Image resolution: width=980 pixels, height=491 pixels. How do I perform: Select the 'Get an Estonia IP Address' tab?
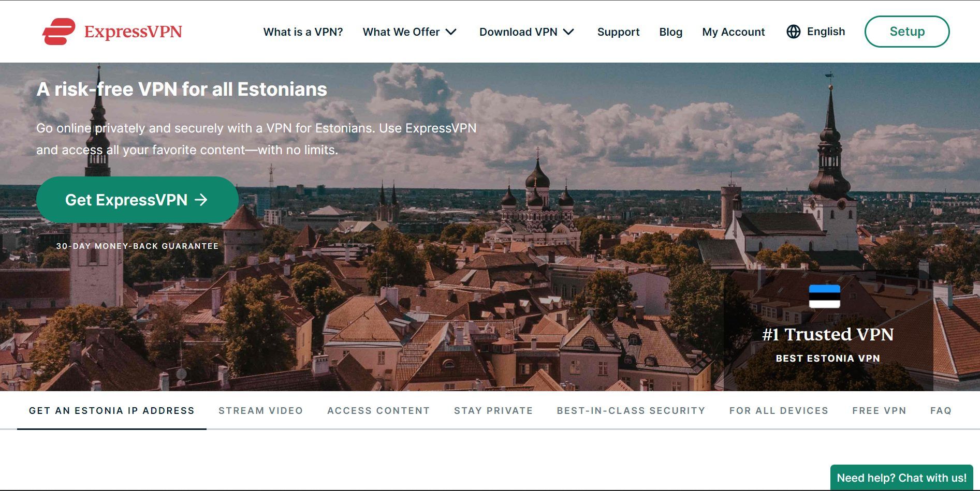(112, 411)
